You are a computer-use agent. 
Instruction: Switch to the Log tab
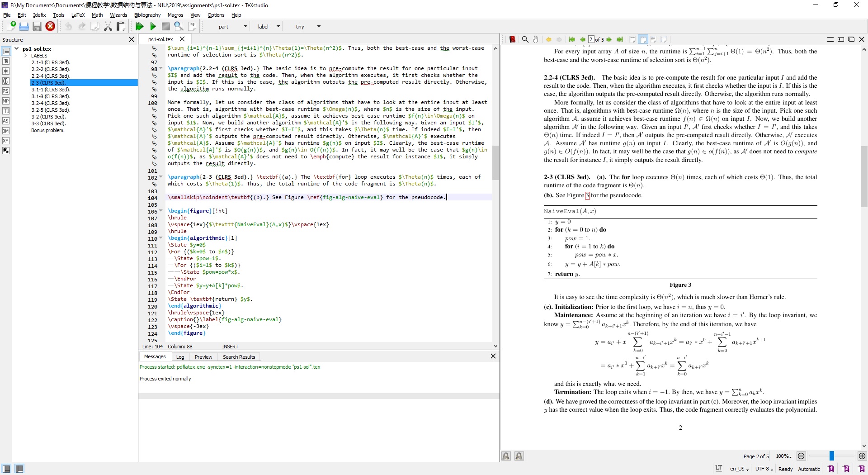pyautogui.click(x=180, y=357)
